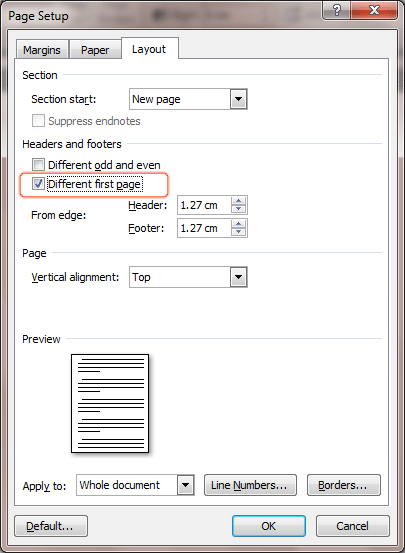
Task: Decrease Header distance with down arrow
Action: 238,209
